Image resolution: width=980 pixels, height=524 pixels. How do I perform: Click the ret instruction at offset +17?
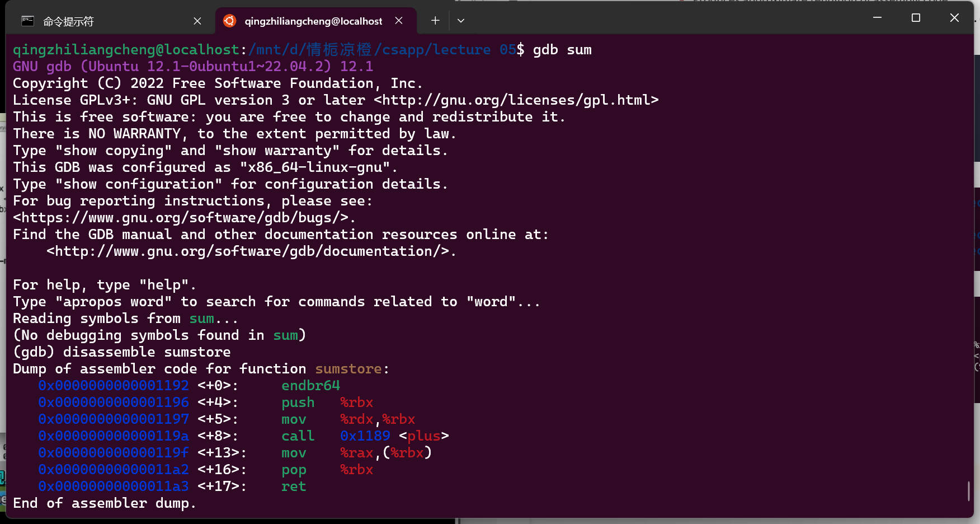pyautogui.click(x=294, y=486)
